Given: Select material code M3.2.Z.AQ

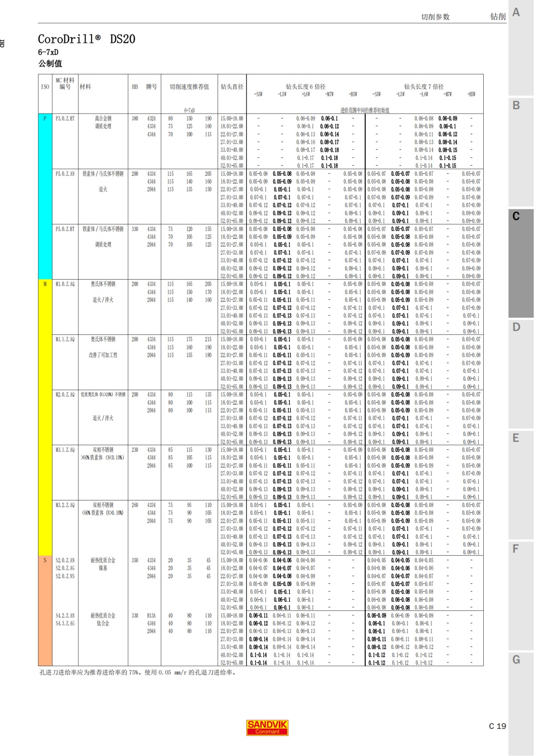Looking at the screenshot, I should click(65, 505).
